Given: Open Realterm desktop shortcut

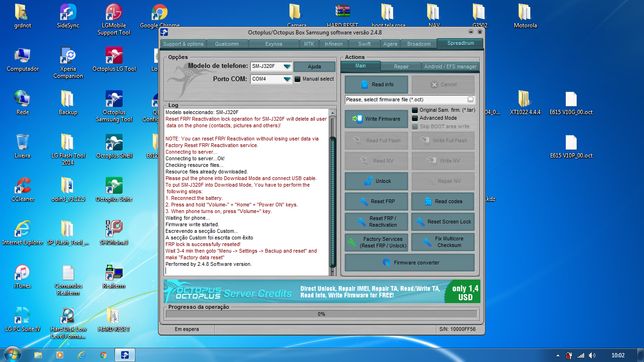Looking at the screenshot, I should click(x=114, y=277).
